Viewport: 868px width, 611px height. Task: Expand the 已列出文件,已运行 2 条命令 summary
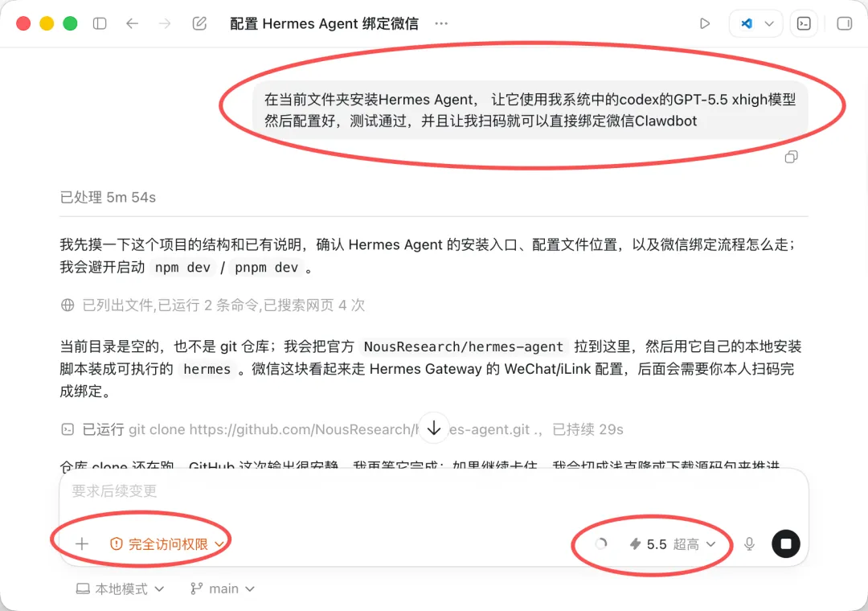[223, 305]
